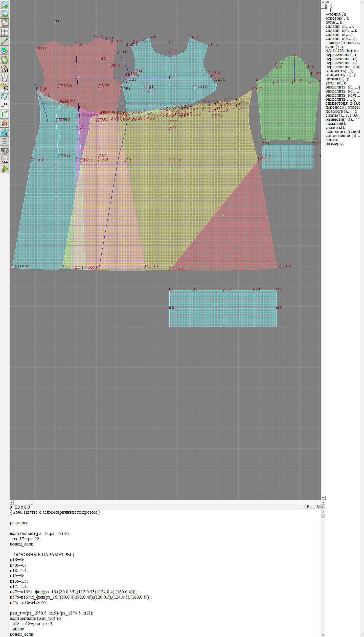Image resolution: width=364 pixels, height=637 pixels.
Task: Toggle the grid display icon
Action: 5,32
